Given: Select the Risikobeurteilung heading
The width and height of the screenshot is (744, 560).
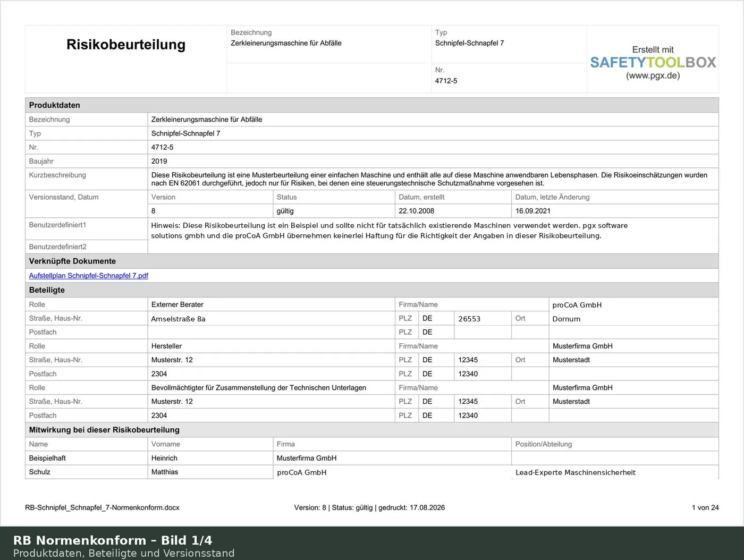Looking at the screenshot, I should click(x=126, y=45).
